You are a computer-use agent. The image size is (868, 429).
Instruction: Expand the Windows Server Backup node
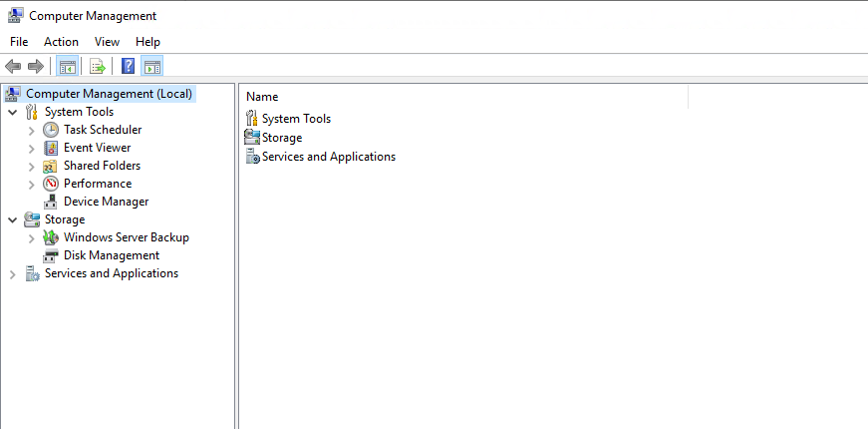(x=32, y=238)
